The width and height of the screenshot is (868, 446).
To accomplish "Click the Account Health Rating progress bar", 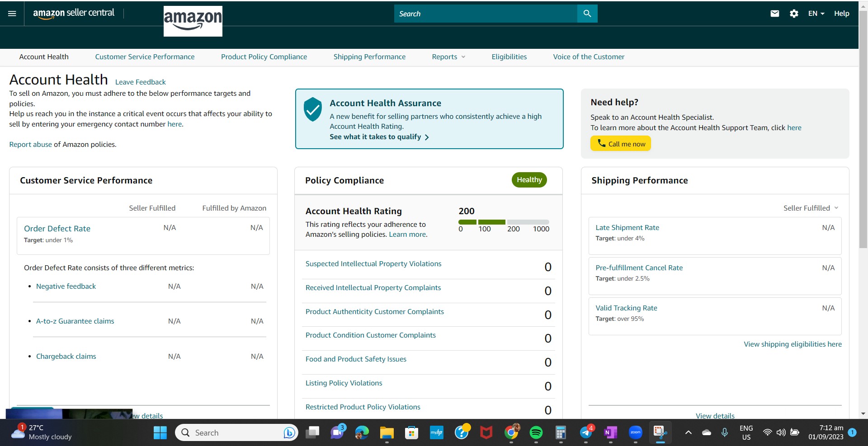I will coord(504,222).
